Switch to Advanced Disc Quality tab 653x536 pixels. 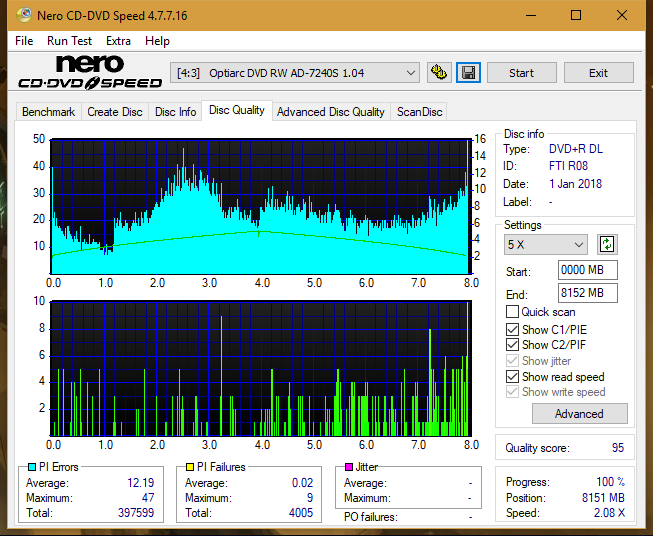pyautogui.click(x=331, y=112)
